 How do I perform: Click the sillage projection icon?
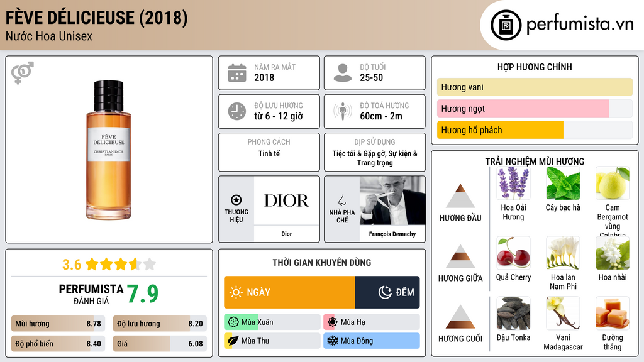pyautogui.click(x=343, y=111)
